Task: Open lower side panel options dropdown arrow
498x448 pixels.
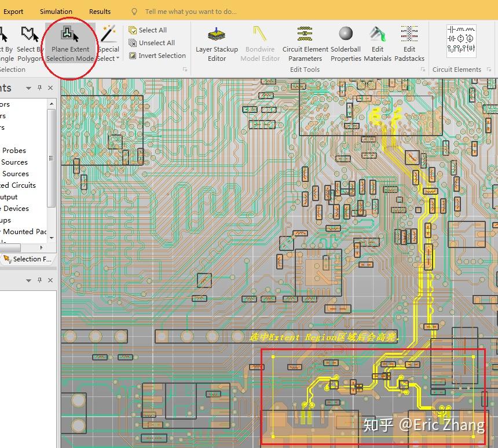Action: click(x=28, y=281)
